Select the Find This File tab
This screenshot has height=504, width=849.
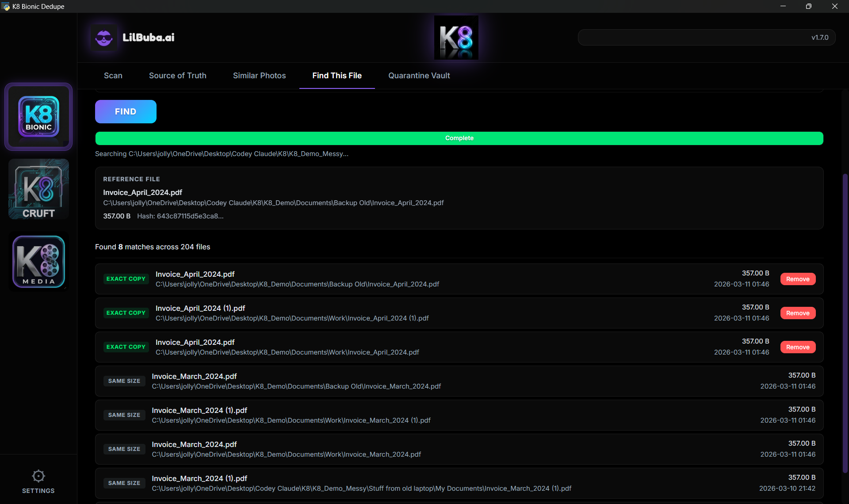(x=337, y=76)
